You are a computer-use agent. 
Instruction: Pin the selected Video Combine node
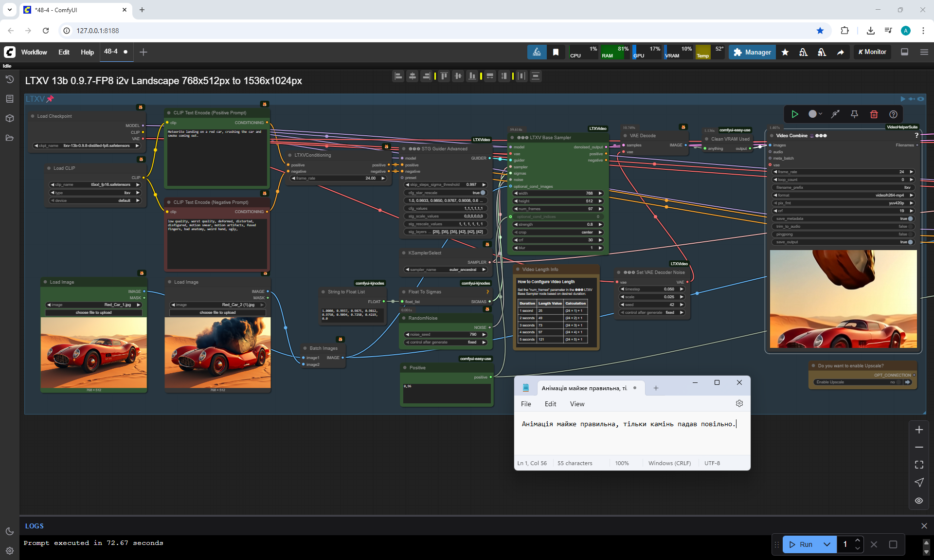(854, 114)
